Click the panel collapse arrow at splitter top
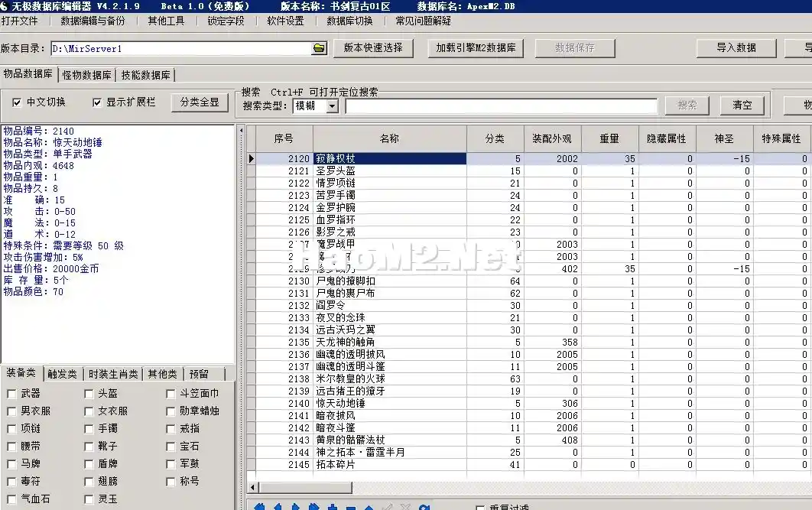812x510 pixels. click(241, 131)
